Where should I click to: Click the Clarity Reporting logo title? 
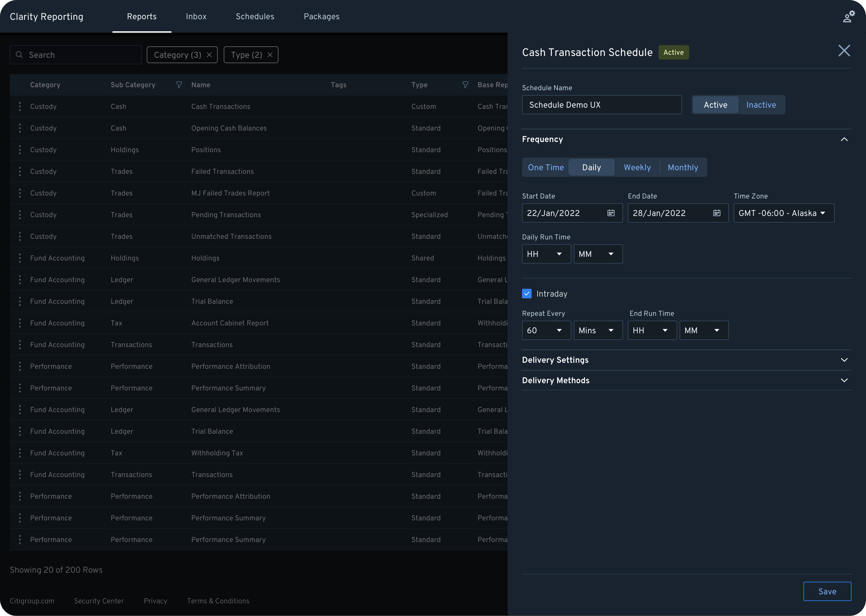(47, 17)
